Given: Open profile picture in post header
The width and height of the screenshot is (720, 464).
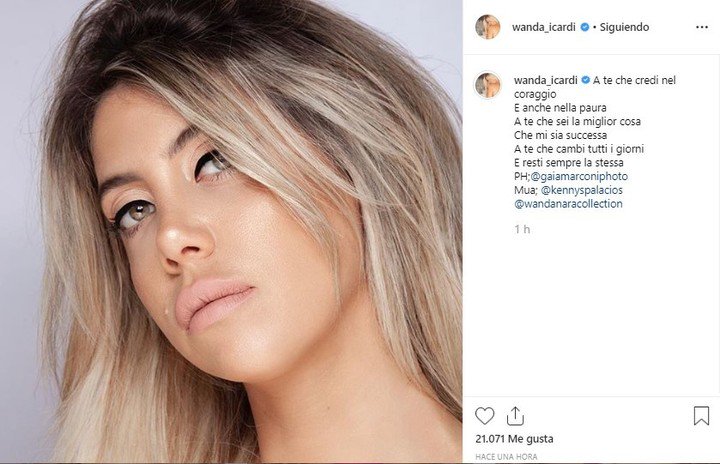Looking at the screenshot, I should (x=488, y=27).
